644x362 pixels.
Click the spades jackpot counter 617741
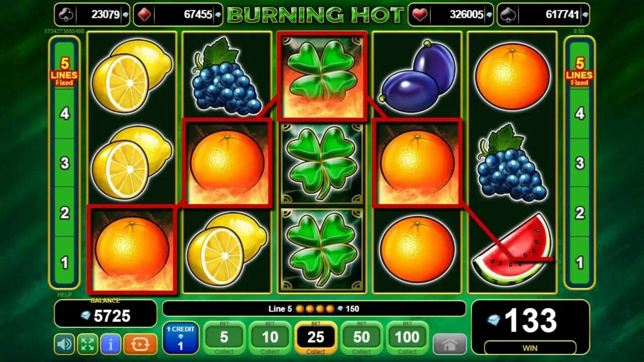(543, 15)
